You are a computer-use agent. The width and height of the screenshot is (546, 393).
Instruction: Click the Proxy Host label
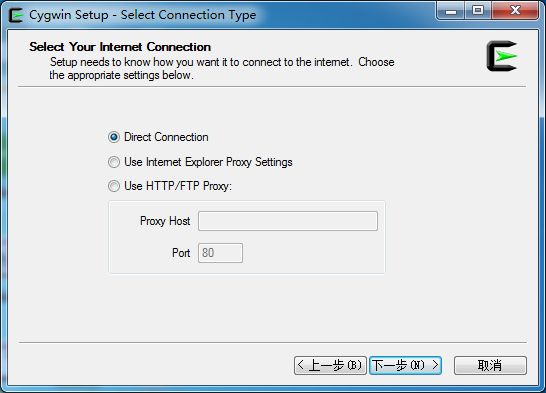point(165,221)
